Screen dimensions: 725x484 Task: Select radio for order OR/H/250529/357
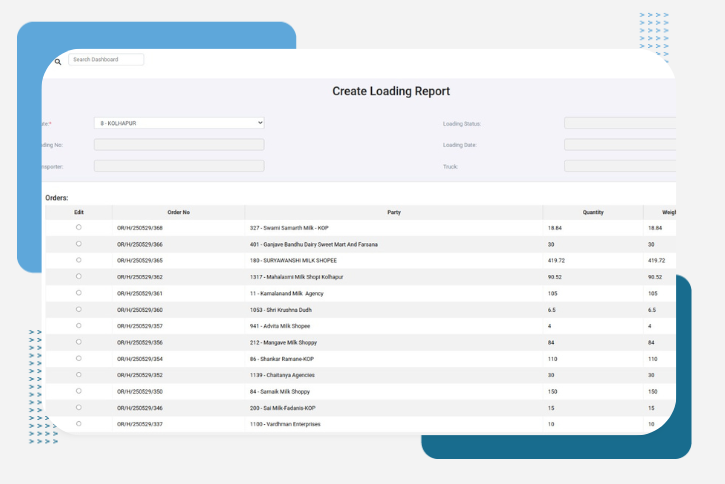(79, 325)
